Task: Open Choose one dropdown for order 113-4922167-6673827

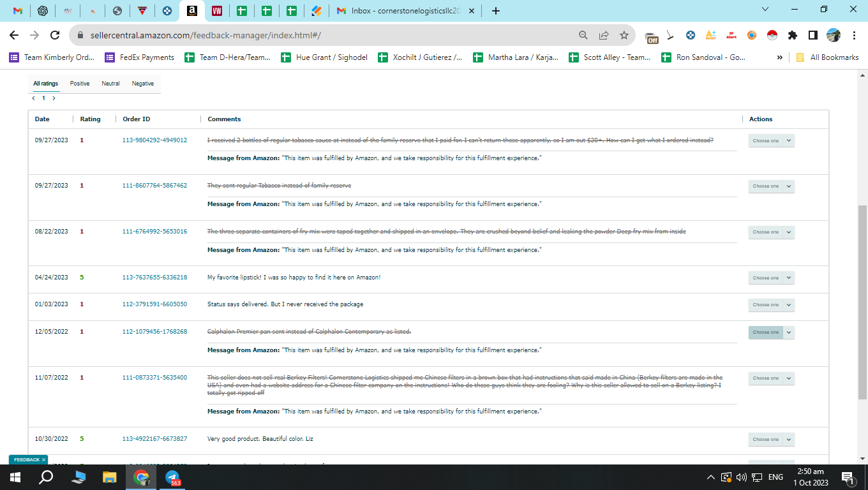Action: [771, 440]
